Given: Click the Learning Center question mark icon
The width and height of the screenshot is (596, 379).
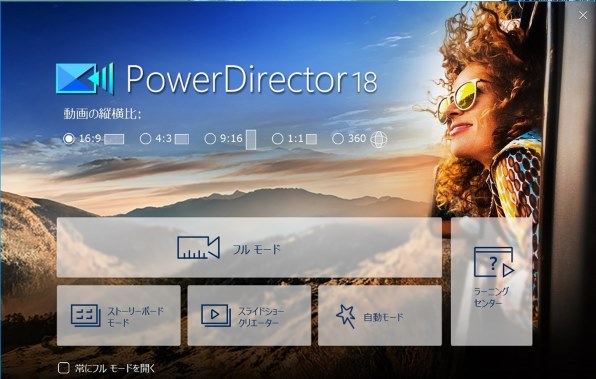Looking at the screenshot, I should point(494,262).
